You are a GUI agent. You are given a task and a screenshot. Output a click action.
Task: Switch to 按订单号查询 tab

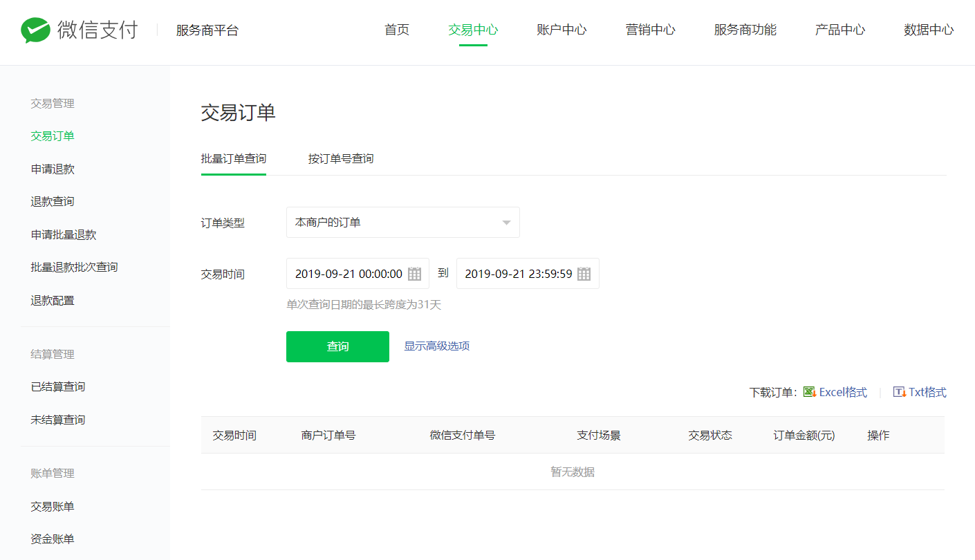(x=341, y=159)
